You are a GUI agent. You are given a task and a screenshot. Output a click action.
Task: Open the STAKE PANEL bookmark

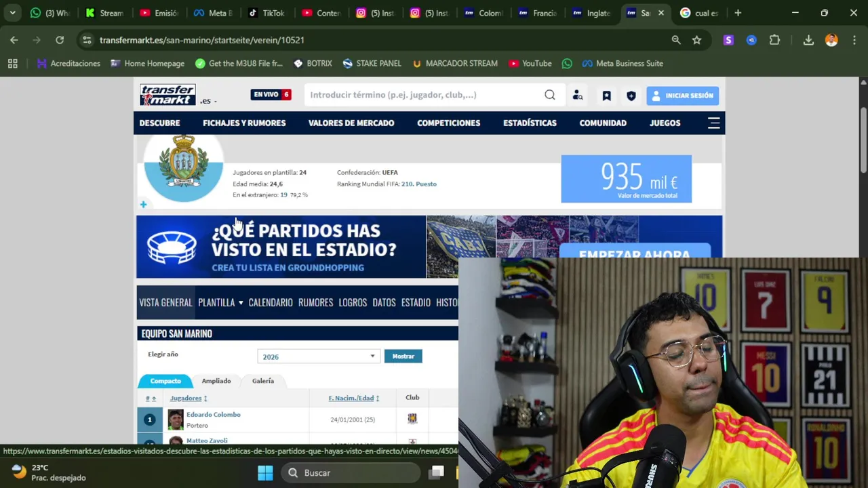372,63
